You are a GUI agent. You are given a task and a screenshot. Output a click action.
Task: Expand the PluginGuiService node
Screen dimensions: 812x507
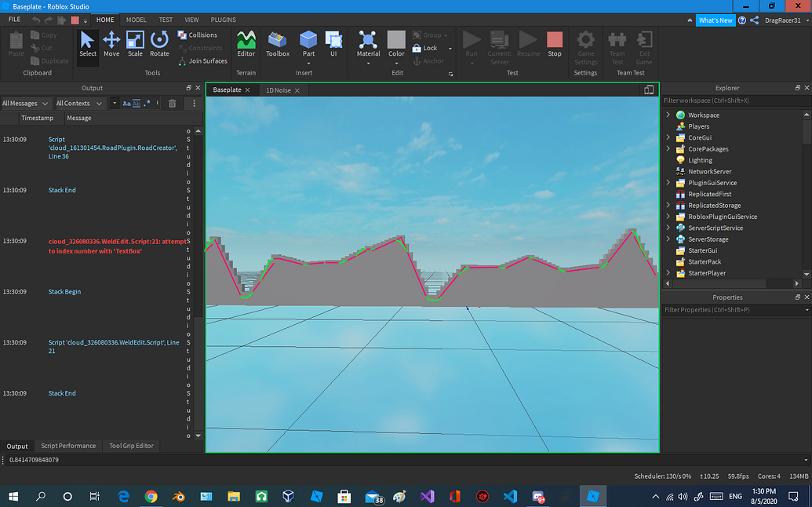[x=668, y=183]
